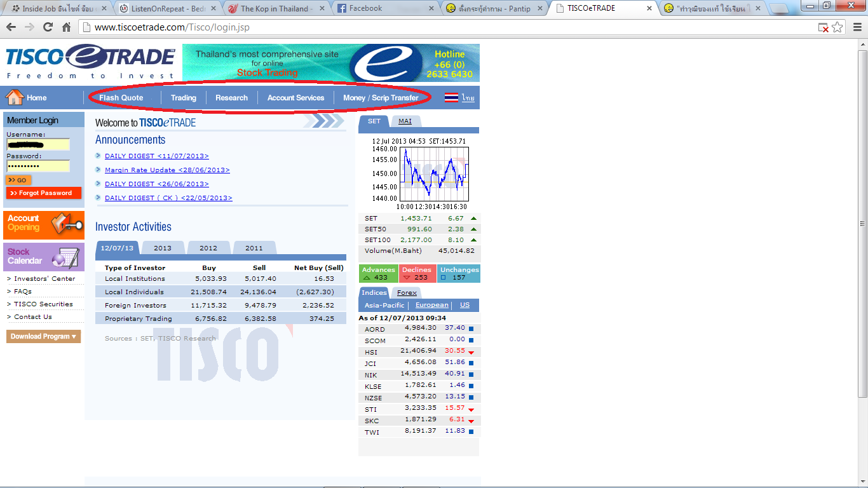This screenshot has height=488, width=868.
Task: Open the Contact Us link
Action: pos(33,317)
